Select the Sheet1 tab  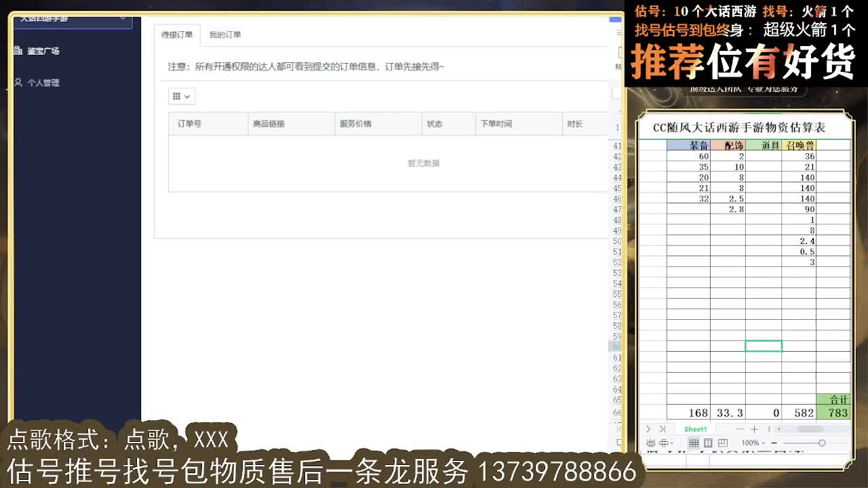click(694, 428)
